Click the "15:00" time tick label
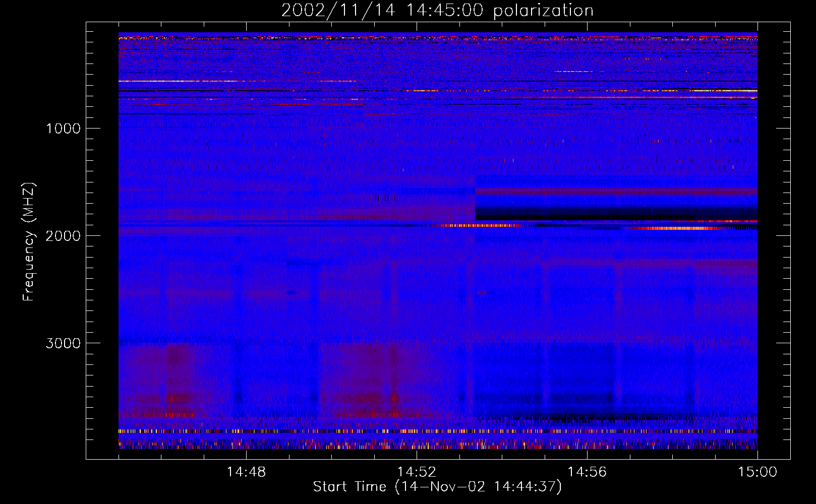 click(x=757, y=472)
